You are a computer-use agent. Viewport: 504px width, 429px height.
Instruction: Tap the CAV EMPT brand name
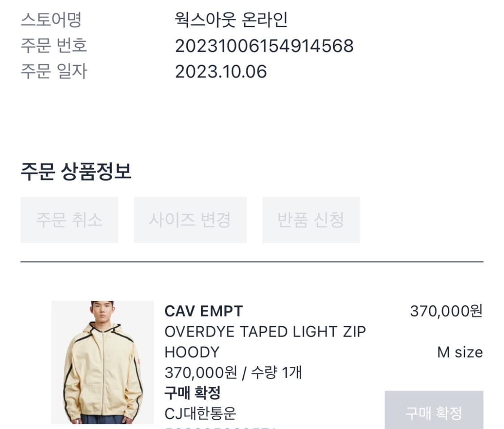point(204,311)
